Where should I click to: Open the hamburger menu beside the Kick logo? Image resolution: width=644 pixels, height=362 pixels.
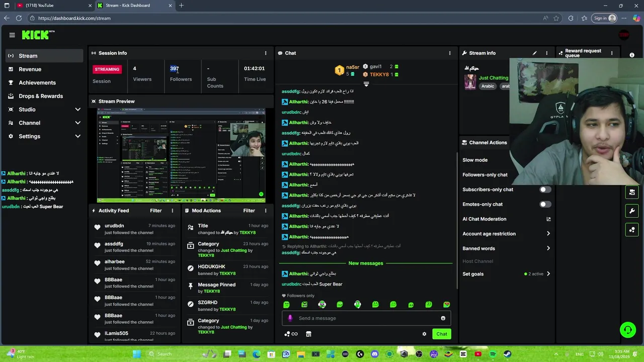(x=12, y=35)
